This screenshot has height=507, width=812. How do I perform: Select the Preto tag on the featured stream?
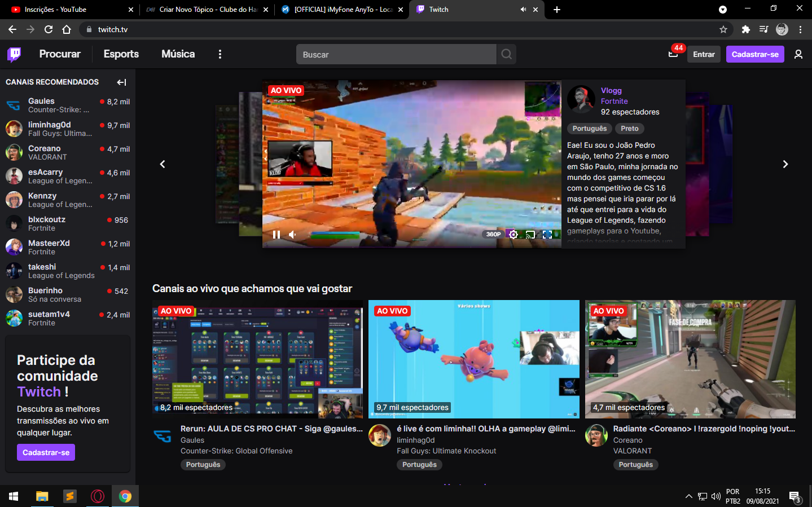coord(630,129)
